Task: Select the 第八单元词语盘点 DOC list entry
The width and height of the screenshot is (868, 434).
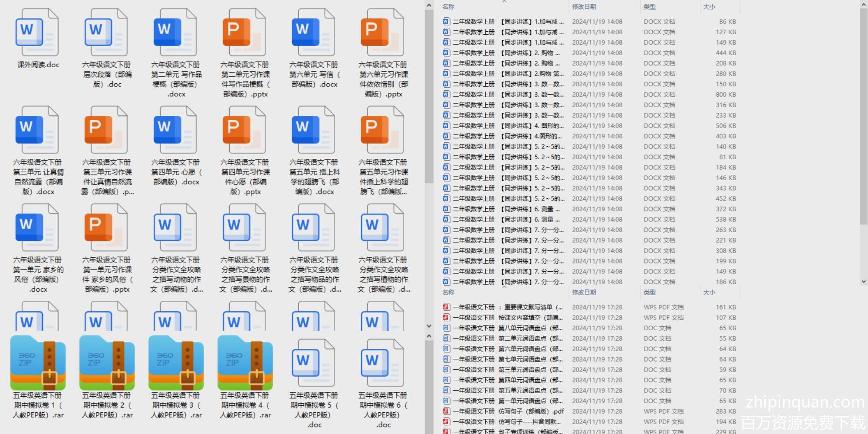Action: (x=508, y=328)
